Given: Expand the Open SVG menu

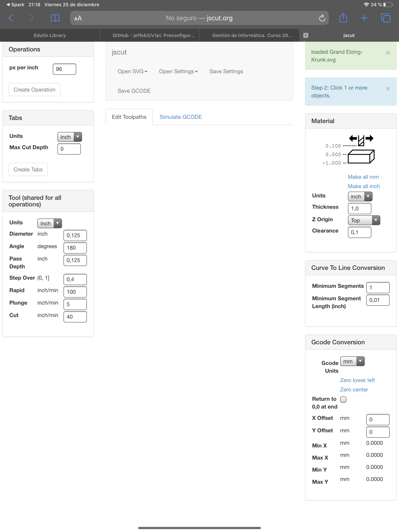Looking at the screenshot, I should point(132,71).
